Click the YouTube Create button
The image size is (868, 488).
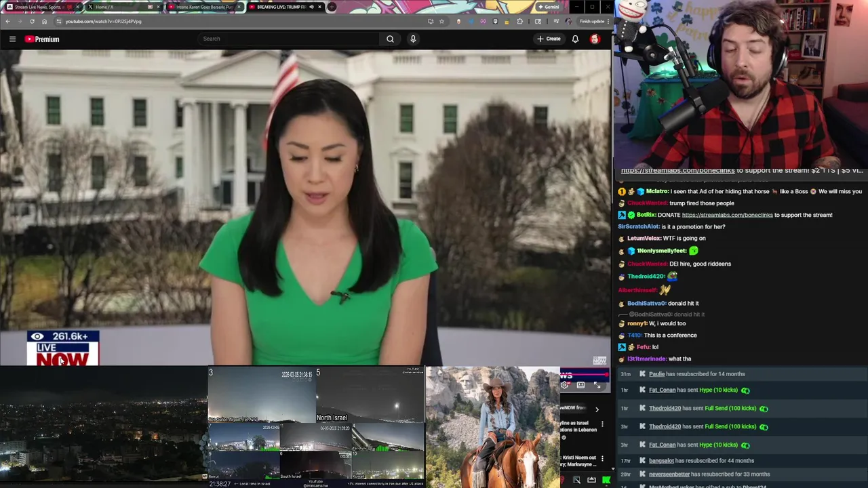click(549, 39)
